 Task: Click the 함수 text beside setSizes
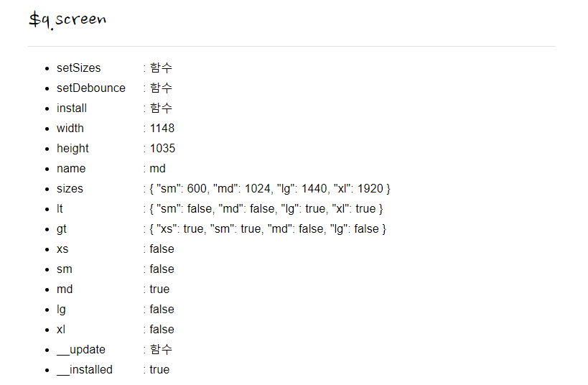[x=162, y=68]
